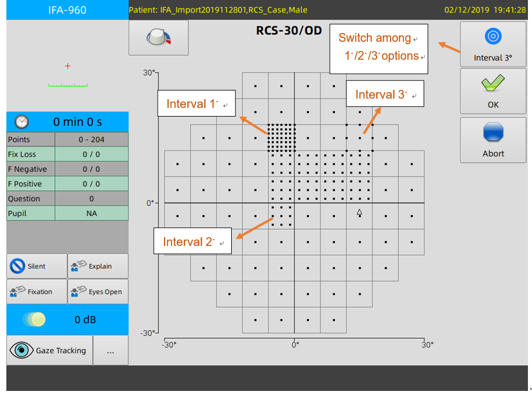The image size is (532, 395).
Task: Toggle the Silent mode button
Action: pos(37,266)
